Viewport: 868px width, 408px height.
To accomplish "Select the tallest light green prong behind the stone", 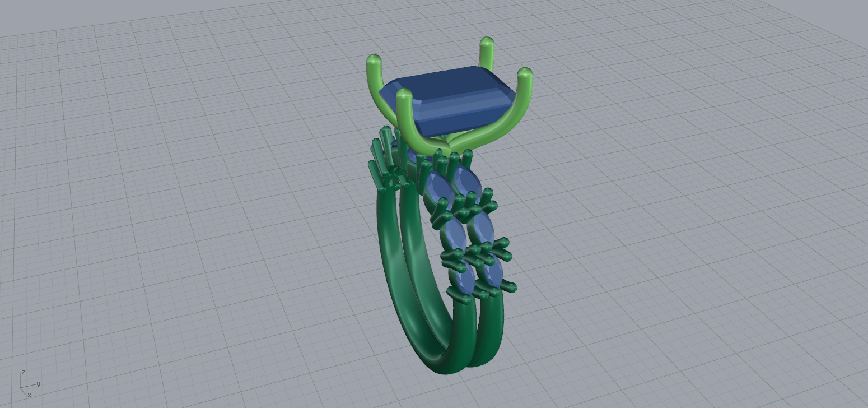I will click(x=487, y=54).
